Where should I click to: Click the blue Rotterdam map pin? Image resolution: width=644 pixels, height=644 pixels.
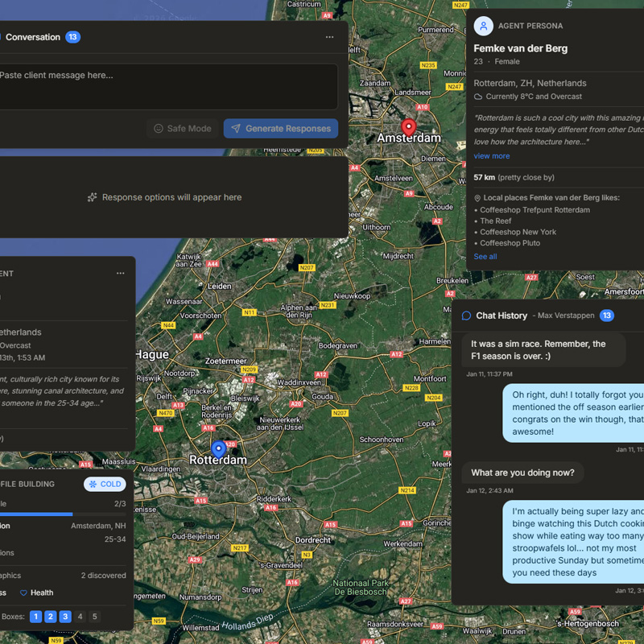coord(218,448)
